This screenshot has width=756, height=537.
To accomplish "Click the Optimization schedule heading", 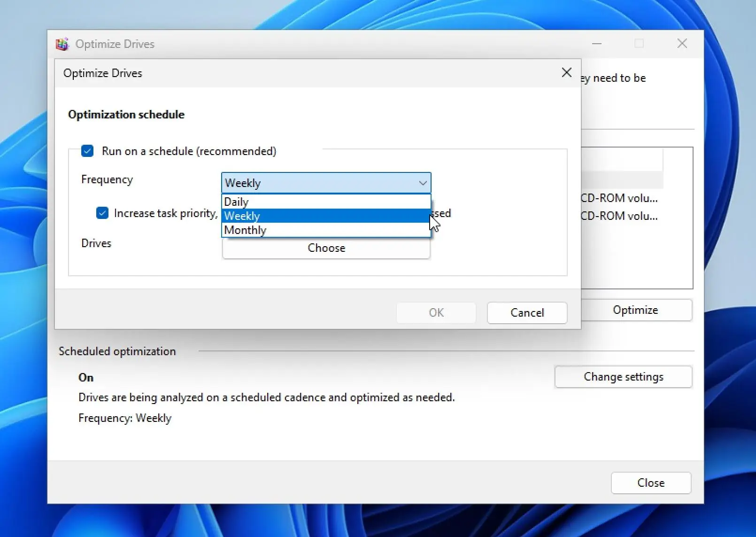I will tap(126, 115).
